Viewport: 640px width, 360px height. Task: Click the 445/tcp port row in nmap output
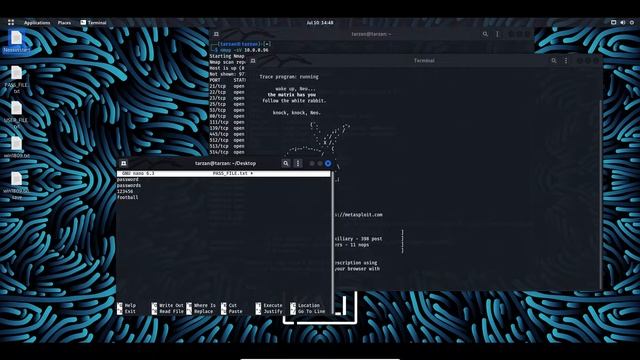(x=227, y=134)
